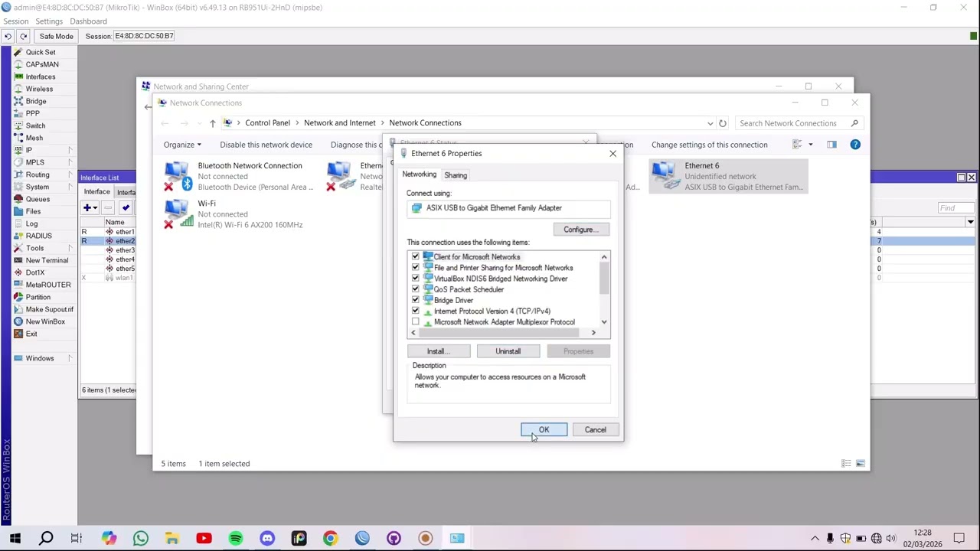Screen dimensions: 980x551
Task: Open Log in WinBox sidebar
Action: coord(31,223)
